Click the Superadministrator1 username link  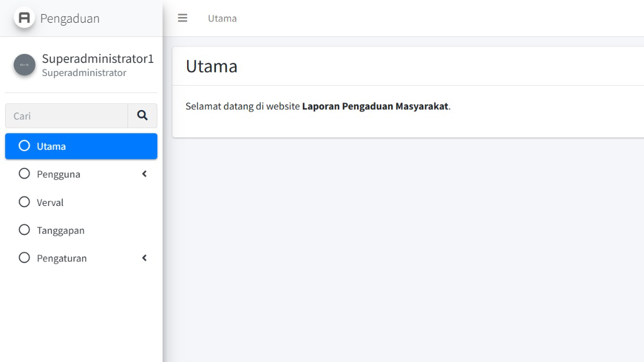pos(98,59)
